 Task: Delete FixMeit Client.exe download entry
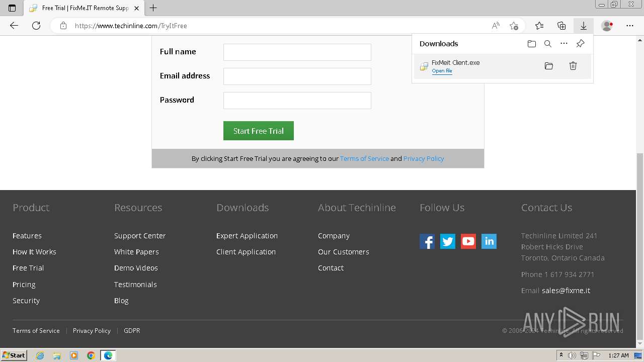pyautogui.click(x=573, y=66)
